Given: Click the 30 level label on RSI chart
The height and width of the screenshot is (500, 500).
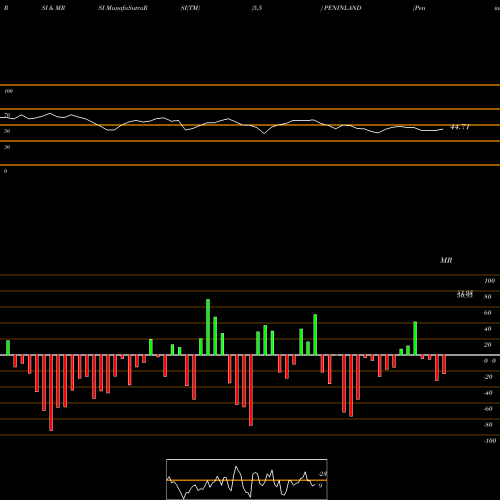Looking at the screenshot, I should (7, 147).
